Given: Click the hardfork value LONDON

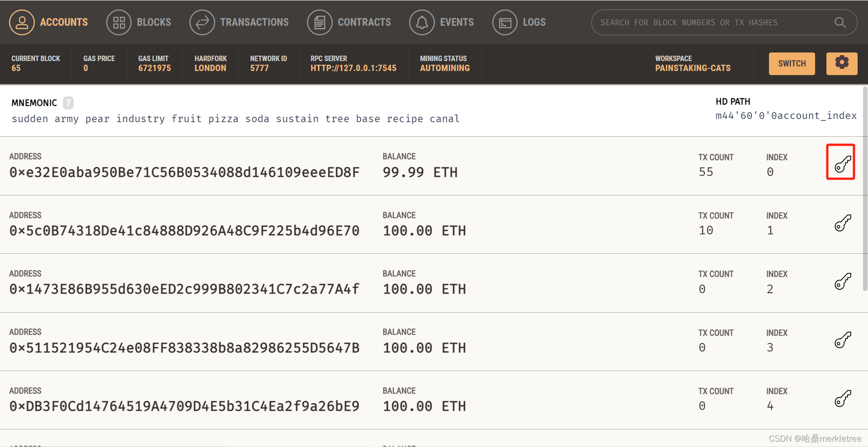Looking at the screenshot, I should tap(210, 68).
